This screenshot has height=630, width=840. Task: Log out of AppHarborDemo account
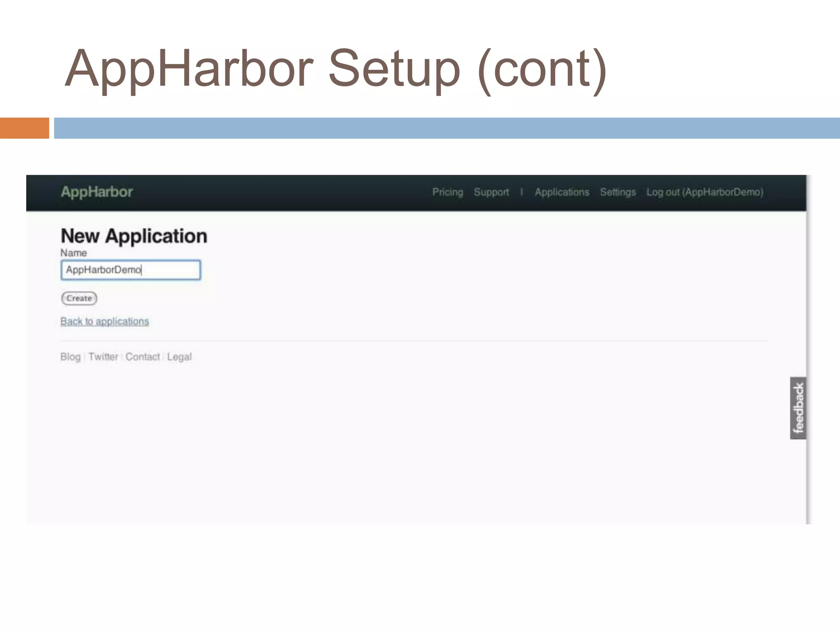point(705,192)
